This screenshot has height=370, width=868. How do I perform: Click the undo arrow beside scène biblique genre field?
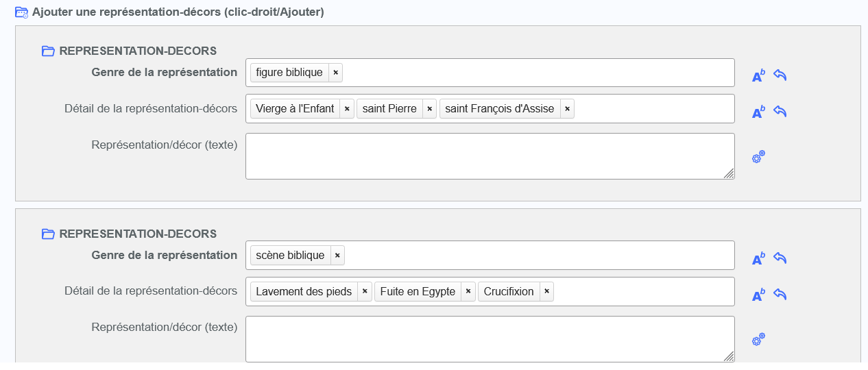pyautogui.click(x=780, y=258)
